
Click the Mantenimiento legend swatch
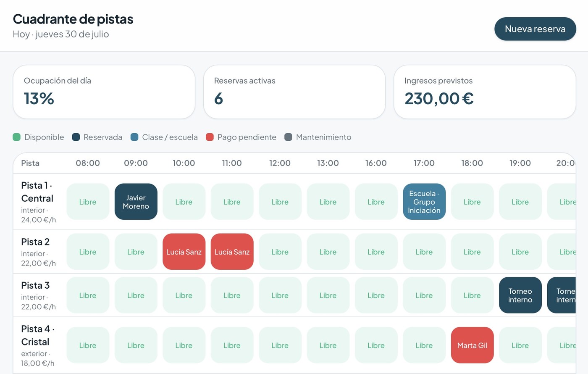click(288, 137)
